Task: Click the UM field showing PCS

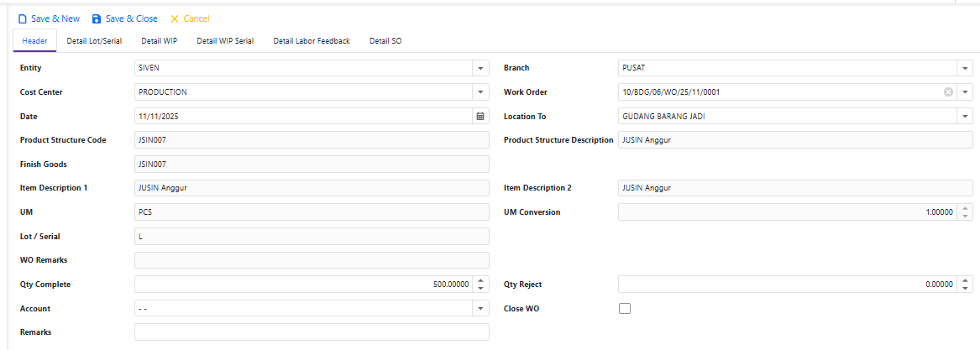Action: [x=312, y=212]
